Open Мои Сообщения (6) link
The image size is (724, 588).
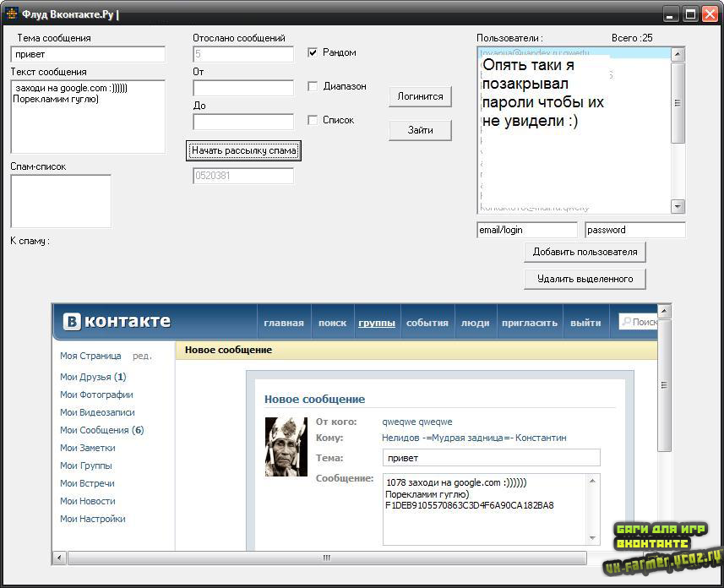[102, 430]
